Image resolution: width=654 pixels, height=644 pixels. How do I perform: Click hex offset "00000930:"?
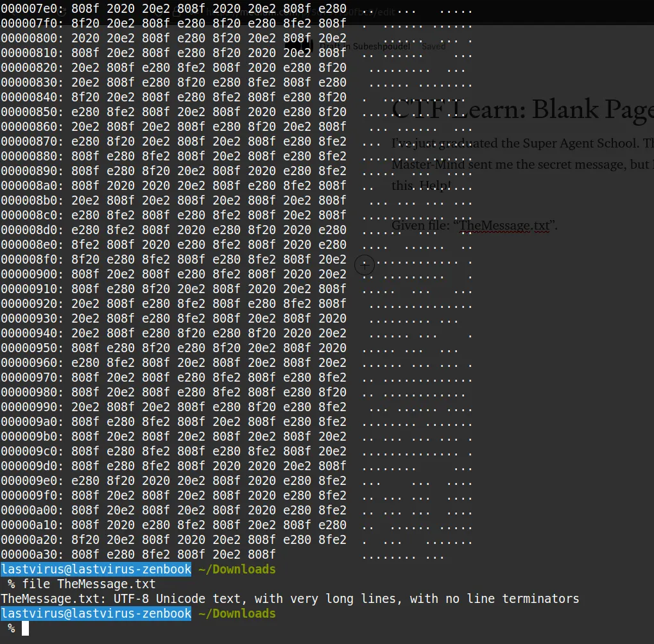pos(32,318)
